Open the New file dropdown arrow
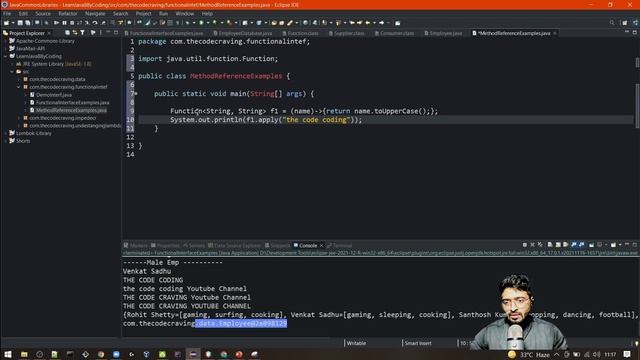This screenshot has width=640, height=360. 12,23
